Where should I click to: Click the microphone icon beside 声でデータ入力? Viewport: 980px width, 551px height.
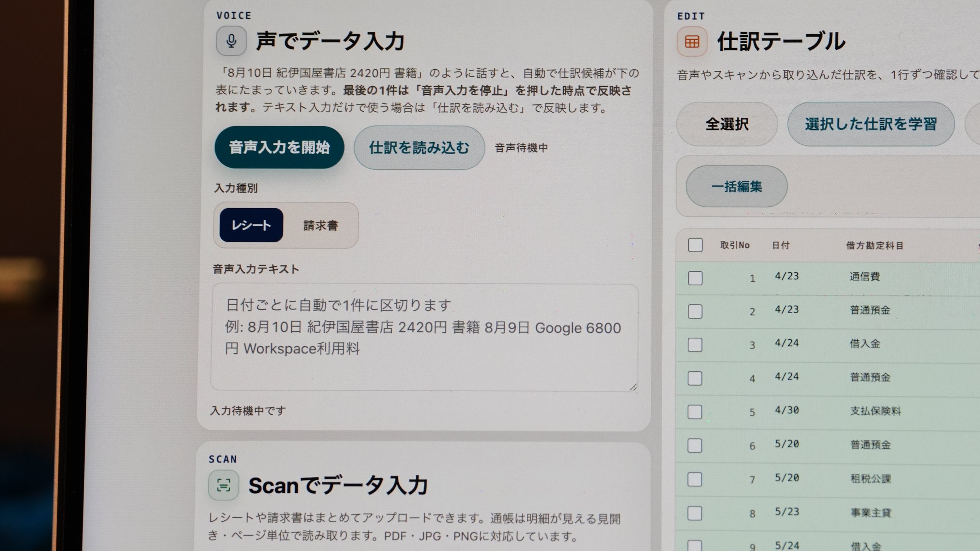click(231, 41)
